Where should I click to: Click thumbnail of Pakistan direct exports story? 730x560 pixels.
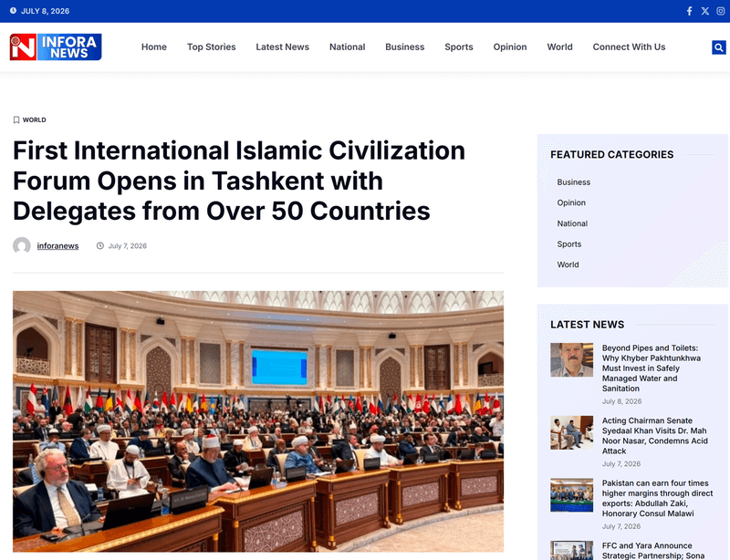(x=572, y=495)
